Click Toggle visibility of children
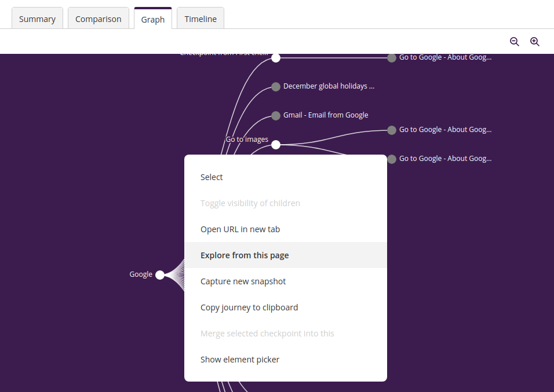 pos(286,203)
